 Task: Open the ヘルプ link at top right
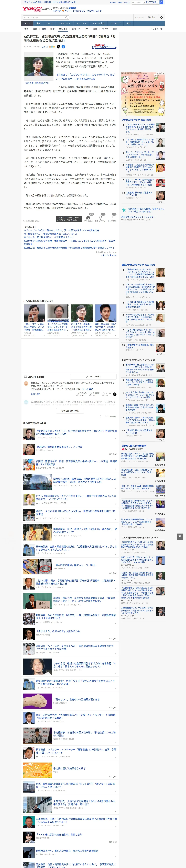pyautogui.click(x=127, y=2)
